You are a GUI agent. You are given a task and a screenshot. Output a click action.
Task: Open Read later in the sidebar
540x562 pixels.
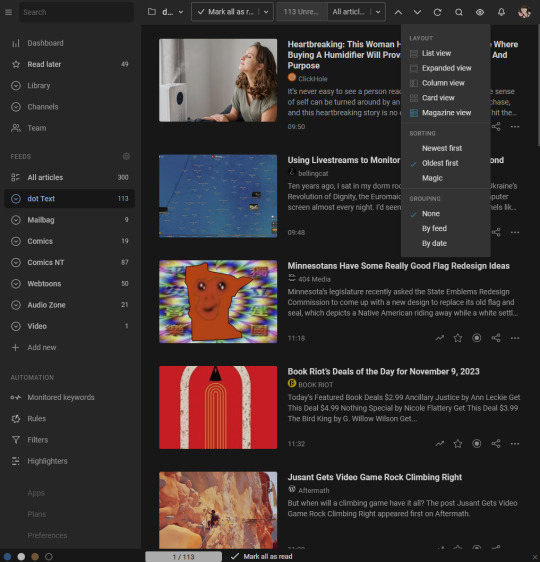coord(70,64)
